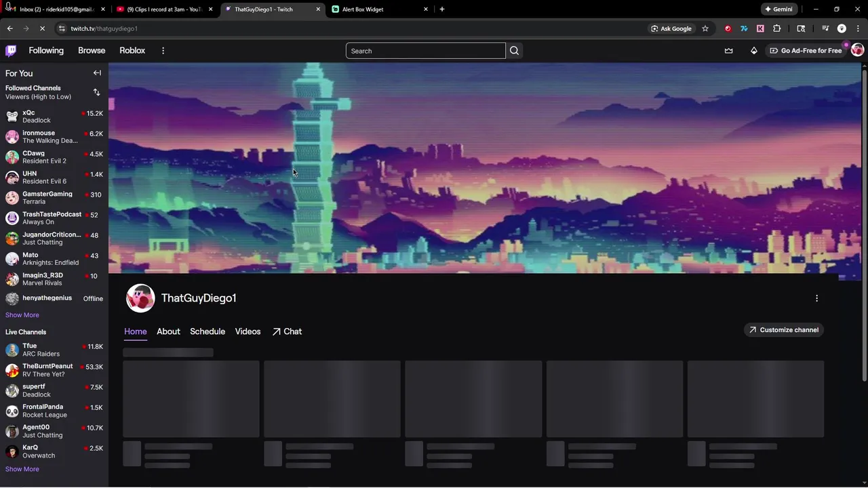Open more options next to Roblox

tap(163, 51)
